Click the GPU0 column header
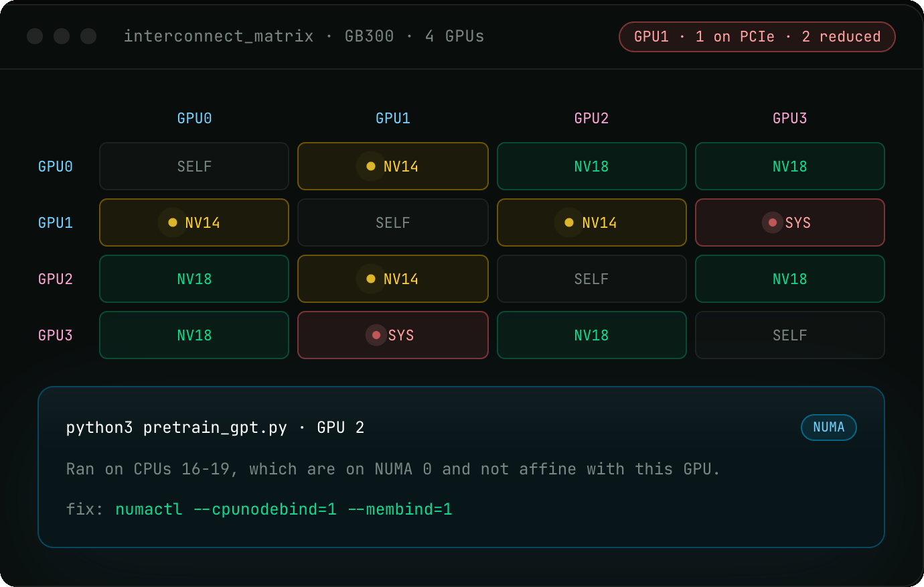The height and width of the screenshot is (587, 924). pyautogui.click(x=194, y=119)
